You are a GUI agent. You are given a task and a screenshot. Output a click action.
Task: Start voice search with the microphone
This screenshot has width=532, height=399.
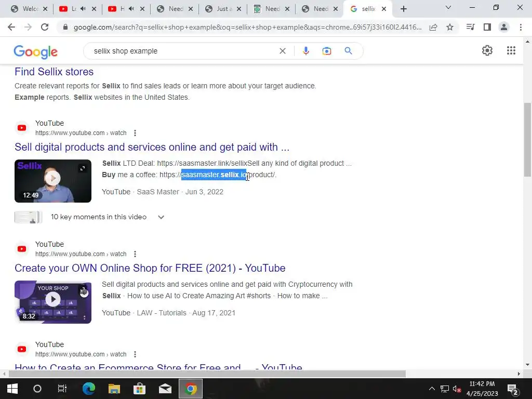[x=305, y=51]
